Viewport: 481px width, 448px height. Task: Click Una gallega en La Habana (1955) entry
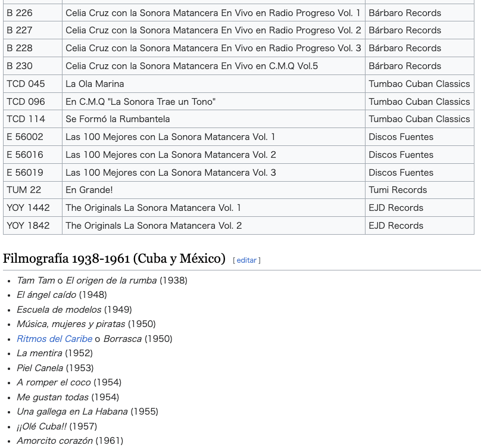click(88, 412)
